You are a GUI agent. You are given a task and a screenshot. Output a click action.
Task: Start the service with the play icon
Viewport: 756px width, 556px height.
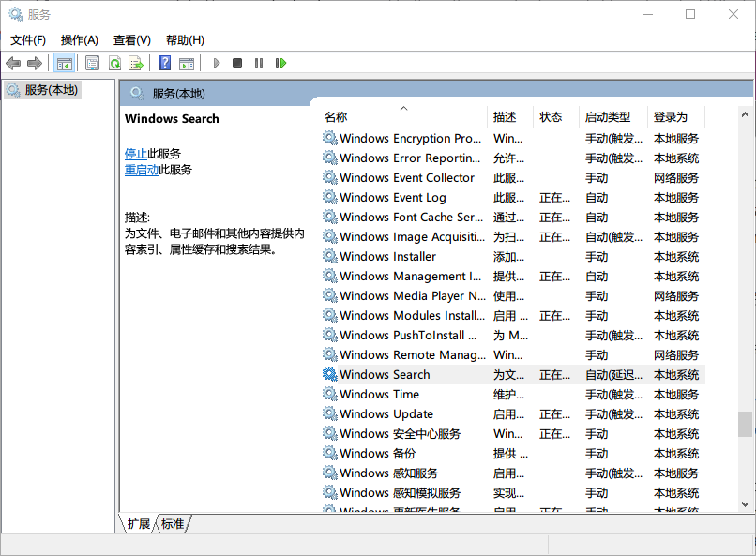coord(217,63)
